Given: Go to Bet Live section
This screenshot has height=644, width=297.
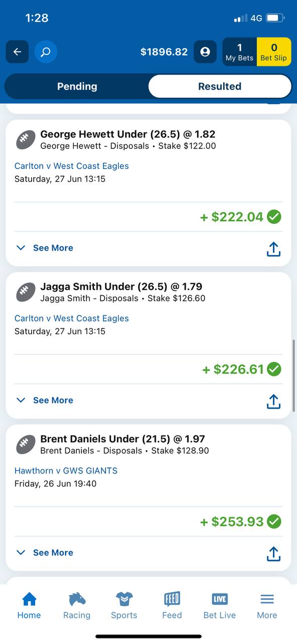Looking at the screenshot, I should (x=220, y=605).
